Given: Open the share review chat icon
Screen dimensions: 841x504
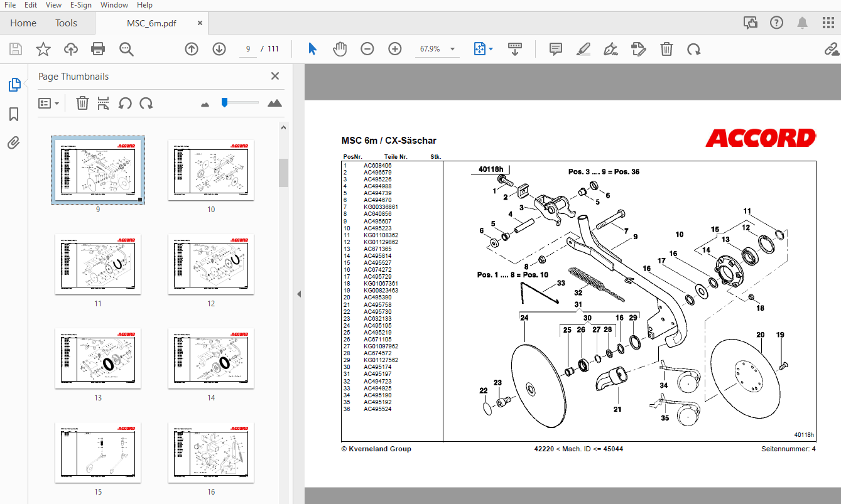Looking at the screenshot, I should point(751,23).
